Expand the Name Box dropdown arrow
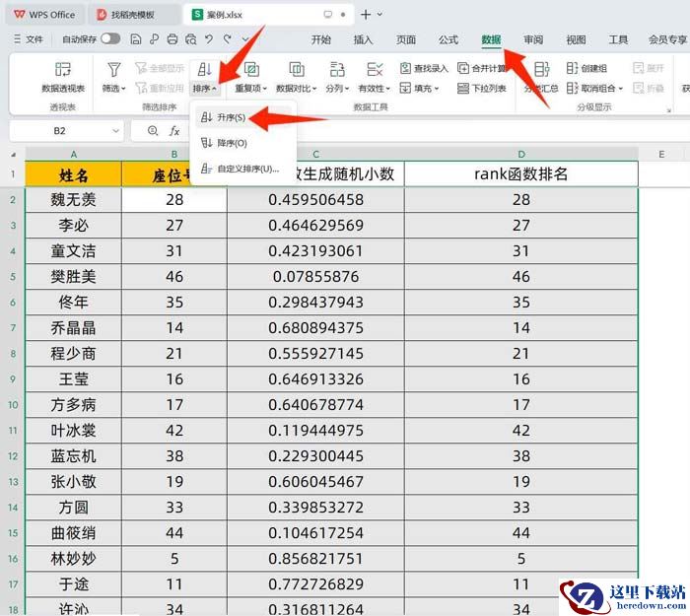 point(116,131)
